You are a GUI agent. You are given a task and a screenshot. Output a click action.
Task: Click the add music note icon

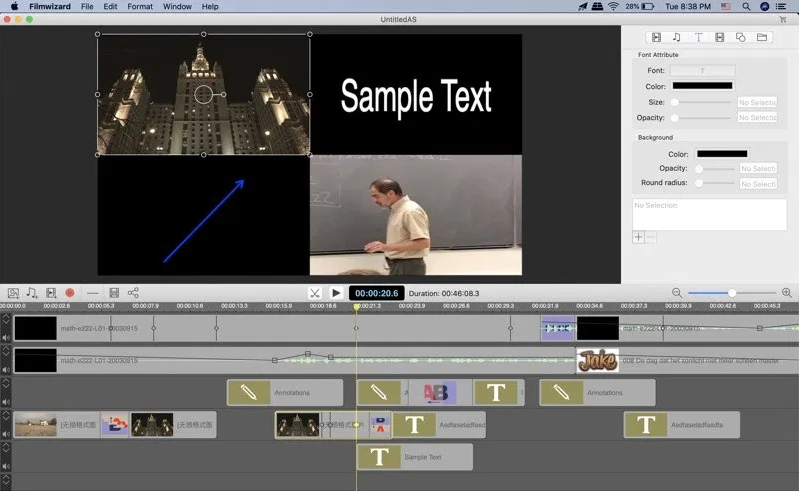pos(32,293)
